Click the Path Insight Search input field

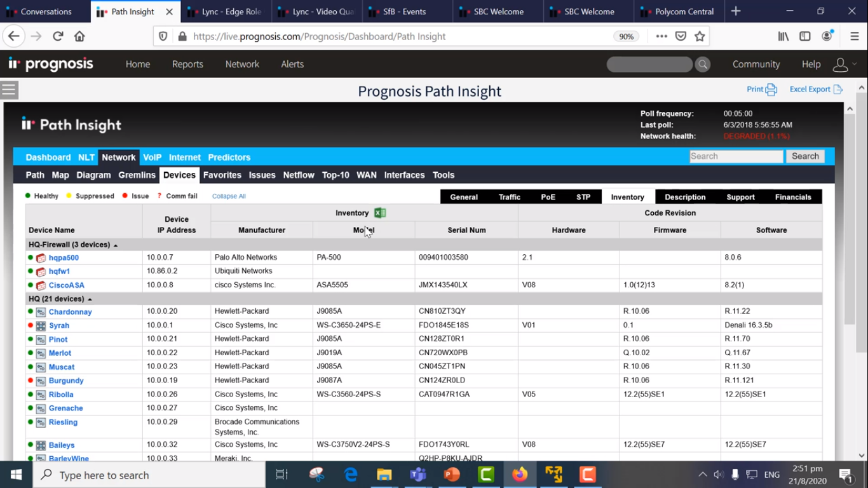click(736, 156)
